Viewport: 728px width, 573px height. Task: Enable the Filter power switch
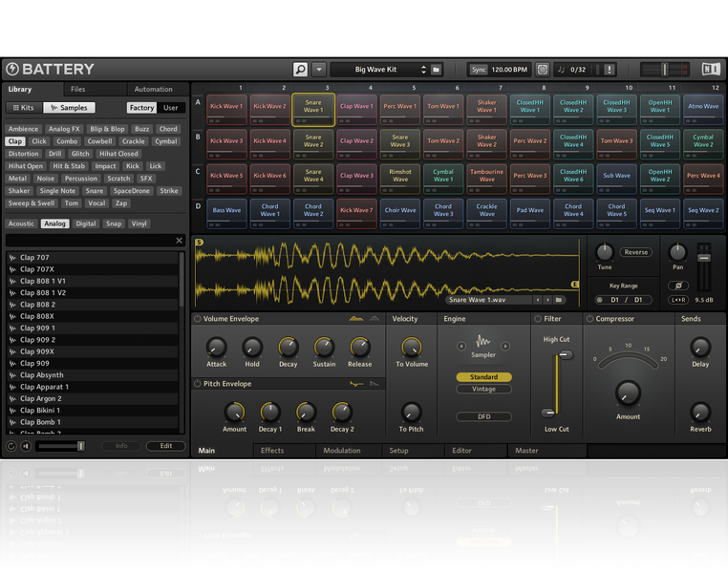(538, 319)
